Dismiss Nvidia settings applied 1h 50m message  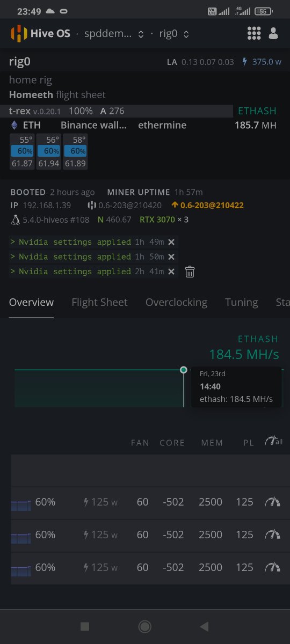[171, 257]
